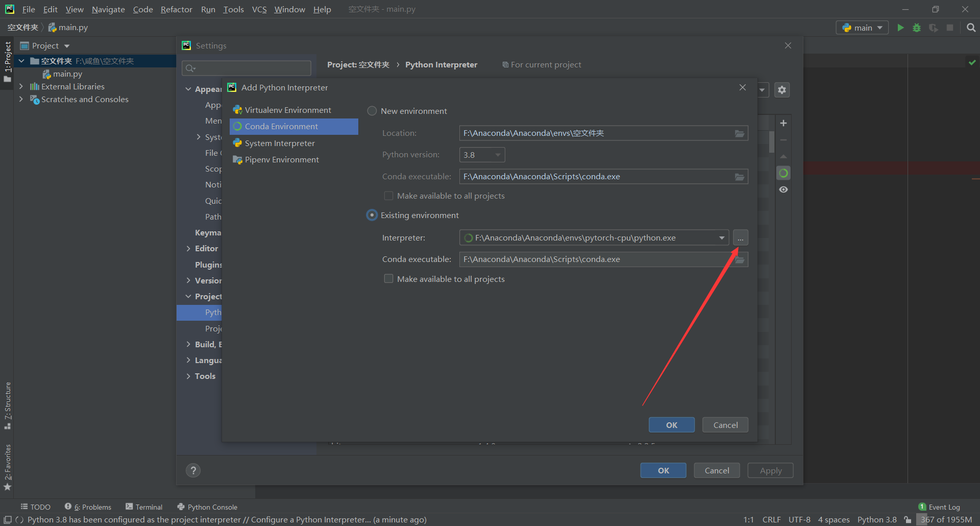Open the Problems tool window
980x526 pixels.
tap(88, 507)
